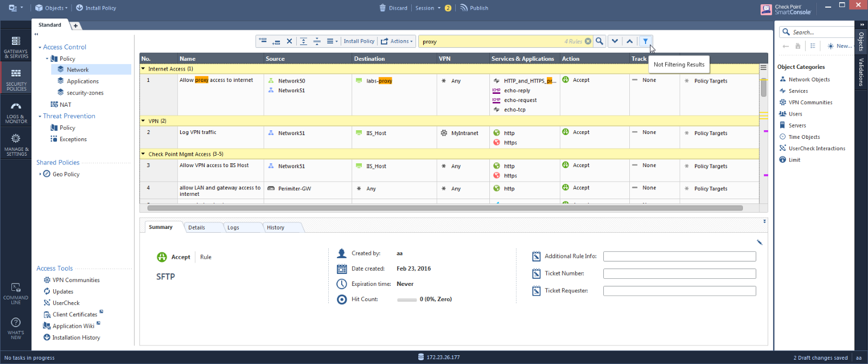
Task: Focus the Objects panel search box
Action: pos(817,32)
